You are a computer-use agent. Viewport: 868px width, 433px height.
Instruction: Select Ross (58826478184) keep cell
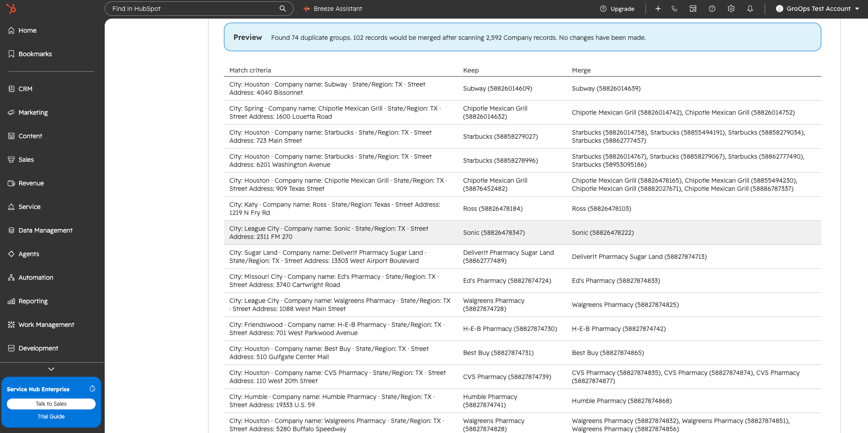click(x=493, y=209)
